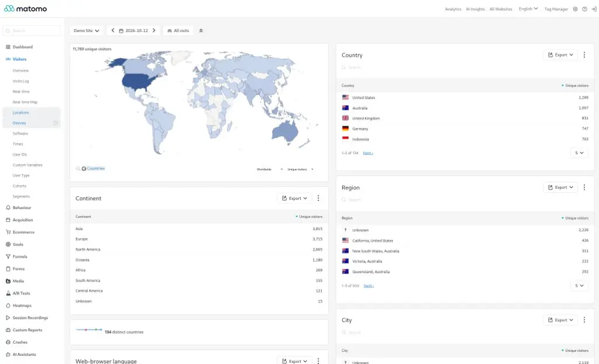The image size is (599, 364).
Task: Click the Crashes bug icon
Action: tap(8, 342)
